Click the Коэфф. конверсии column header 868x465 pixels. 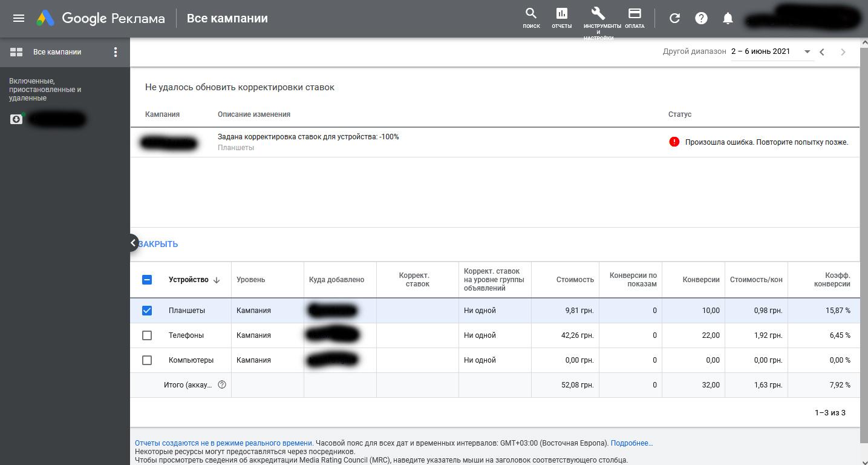click(x=832, y=280)
